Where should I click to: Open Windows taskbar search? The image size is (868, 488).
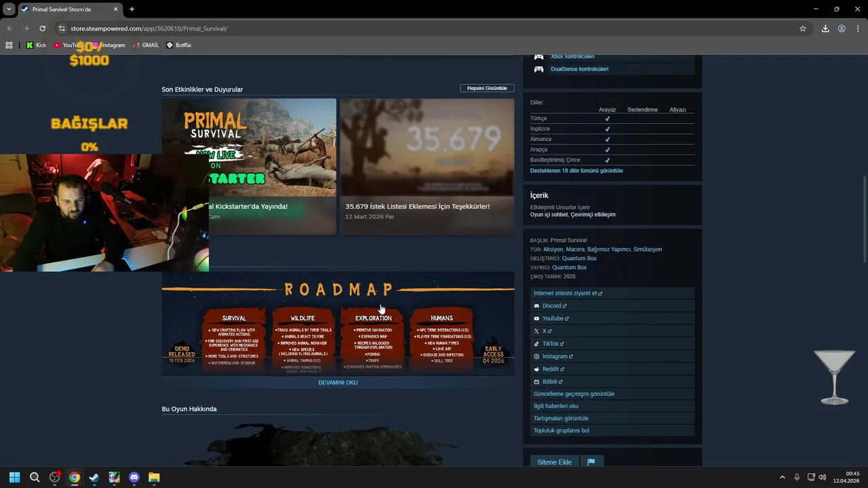35,477
